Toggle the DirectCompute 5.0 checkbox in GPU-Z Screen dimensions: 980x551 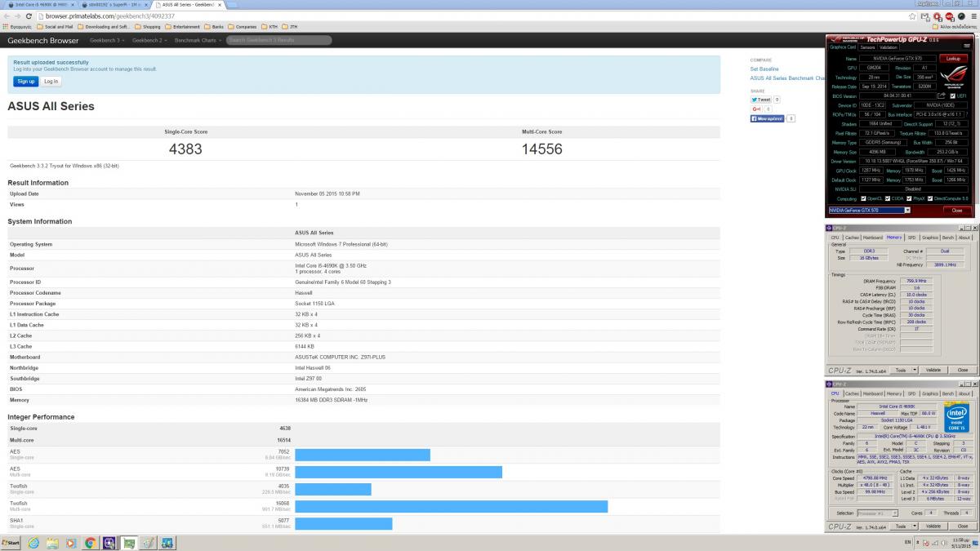tap(930, 198)
